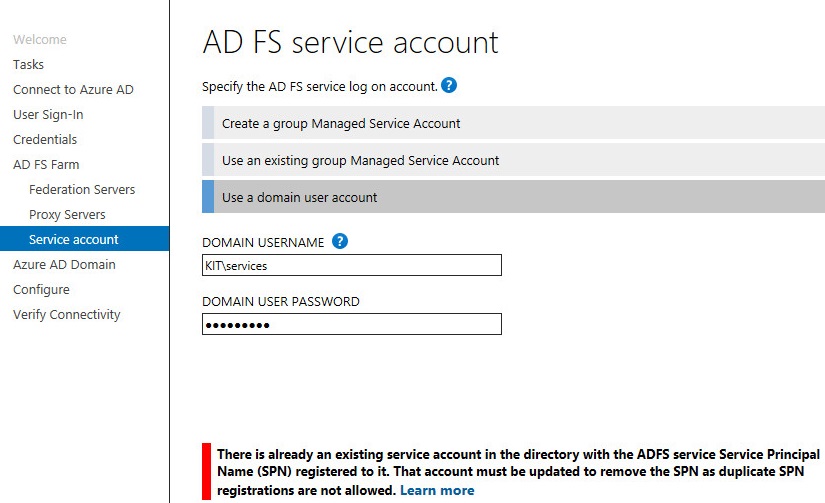Navigate to Connect to Azure AD

(x=73, y=89)
